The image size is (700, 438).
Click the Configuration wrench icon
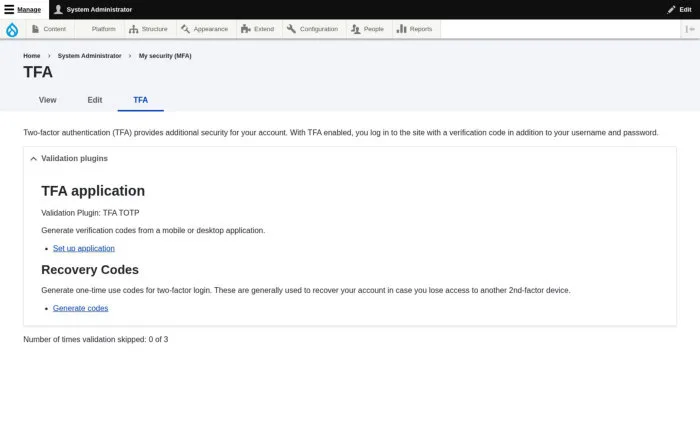[292, 29]
